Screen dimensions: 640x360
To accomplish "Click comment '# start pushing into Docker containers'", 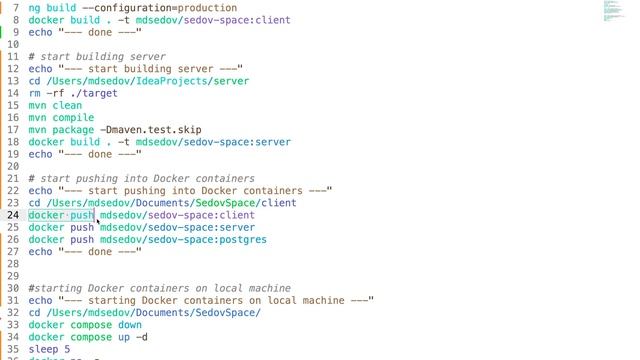I will (142, 178).
